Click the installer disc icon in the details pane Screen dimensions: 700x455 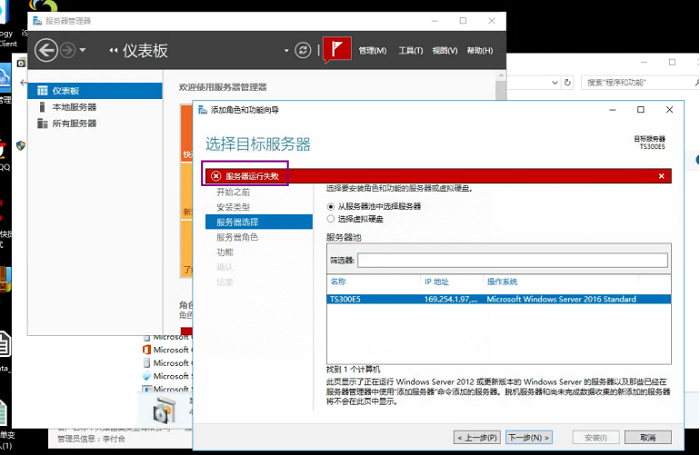click(164, 411)
